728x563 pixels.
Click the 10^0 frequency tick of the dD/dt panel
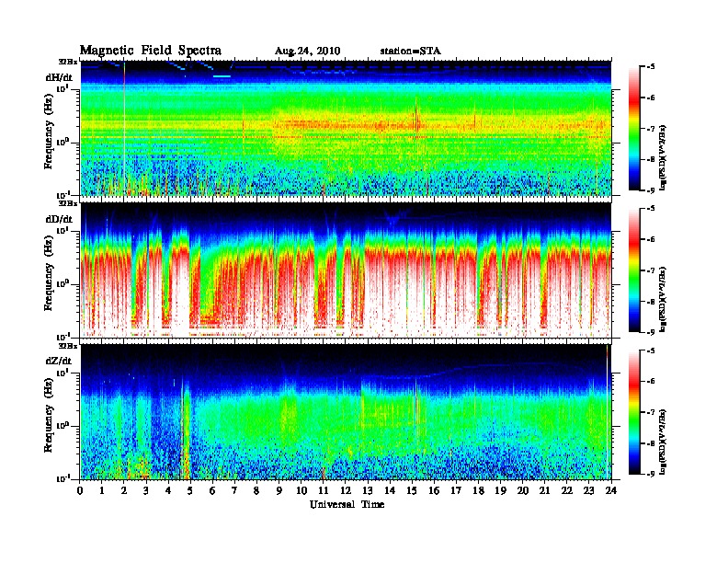click(63, 284)
